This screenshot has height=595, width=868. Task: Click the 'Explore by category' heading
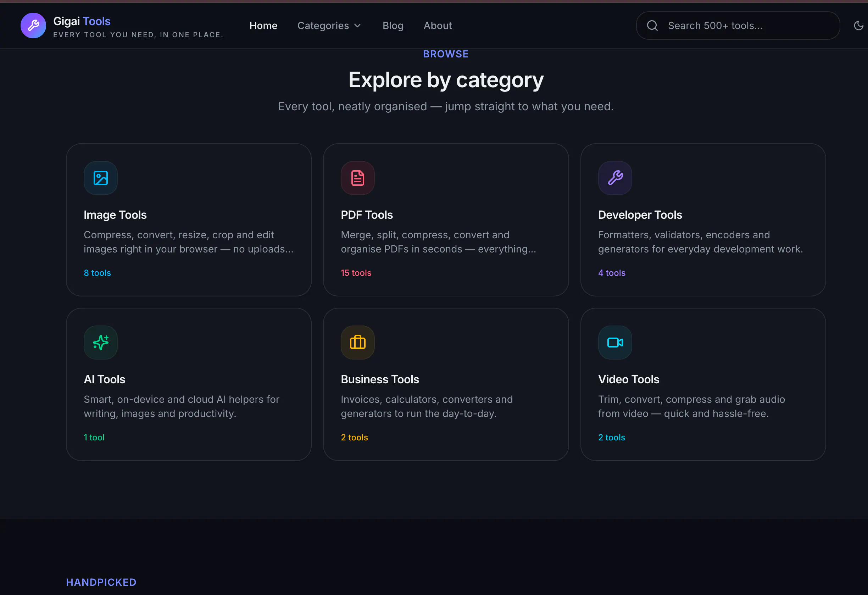pos(446,80)
